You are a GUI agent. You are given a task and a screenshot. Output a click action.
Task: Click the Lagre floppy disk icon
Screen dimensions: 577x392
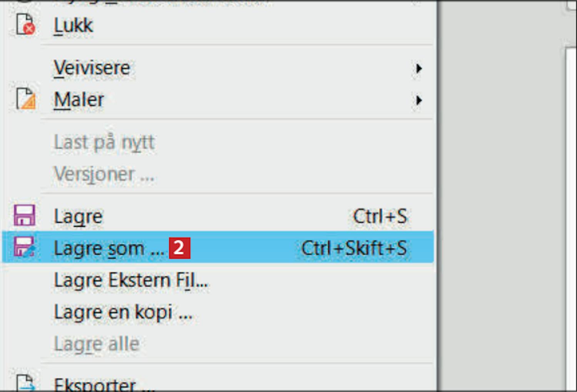[25, 215]
